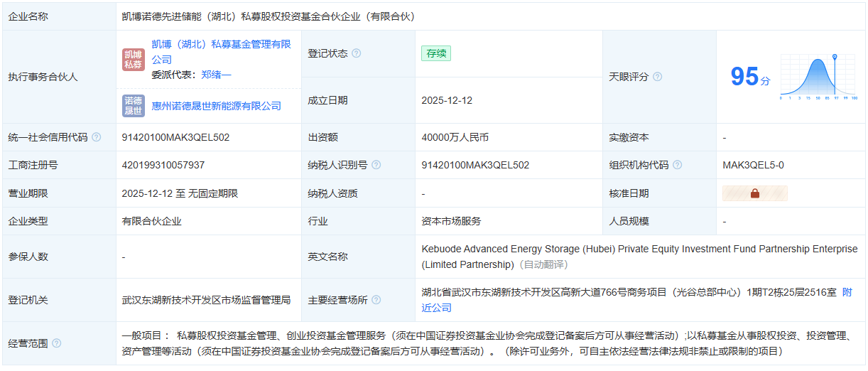
Task: Click the help icon beside 登记状态
Action: (x=357, y=53)
